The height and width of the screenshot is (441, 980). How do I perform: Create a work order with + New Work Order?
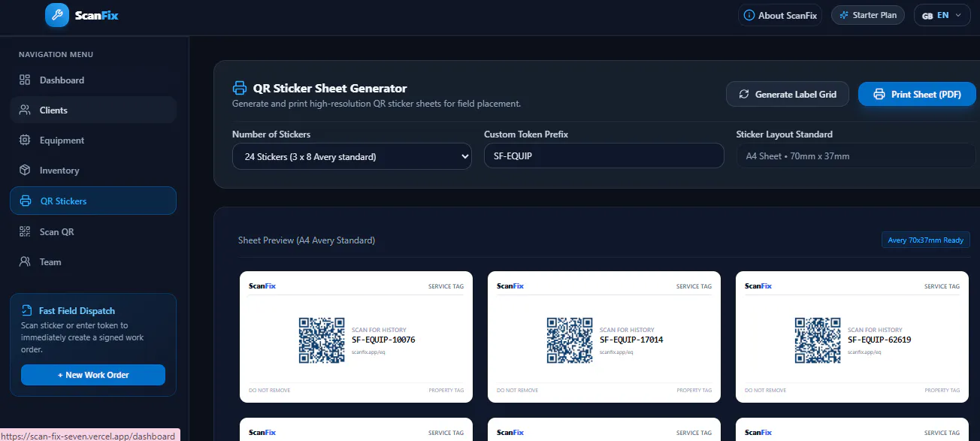click(93, 375)
